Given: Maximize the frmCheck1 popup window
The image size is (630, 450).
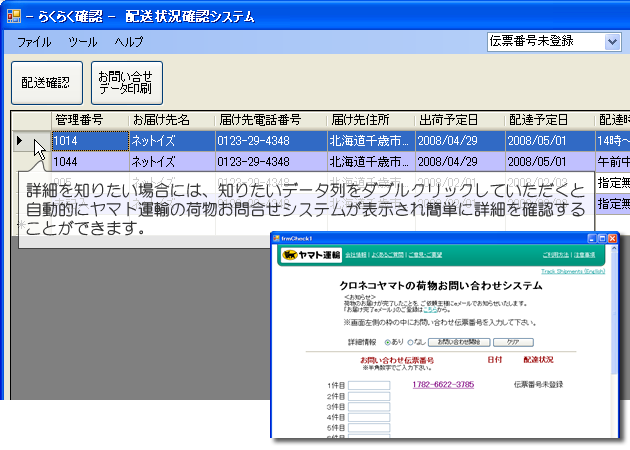Looking at the screenshot, I should pyautogui.click(x=600, y=239).
